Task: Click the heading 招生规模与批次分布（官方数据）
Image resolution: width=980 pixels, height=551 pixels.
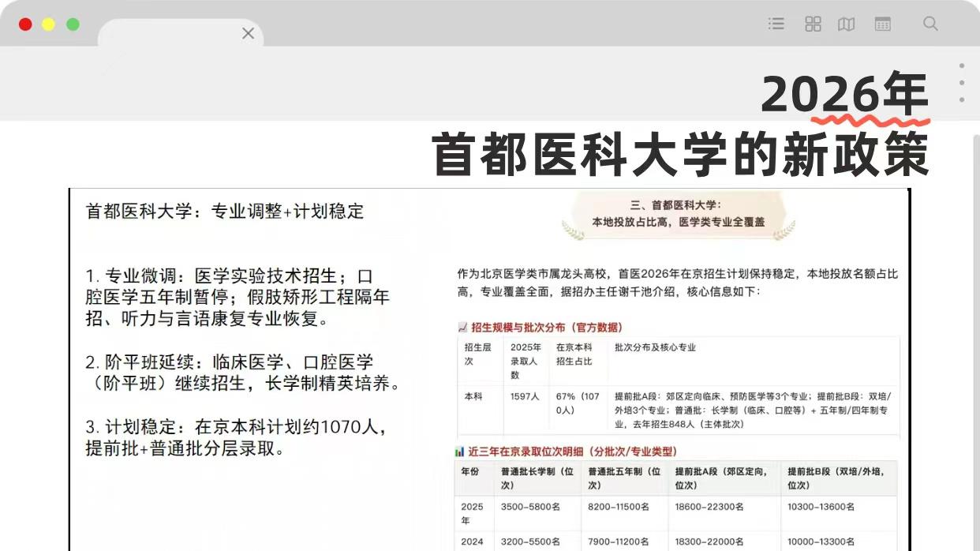Action: coord(546,328)
